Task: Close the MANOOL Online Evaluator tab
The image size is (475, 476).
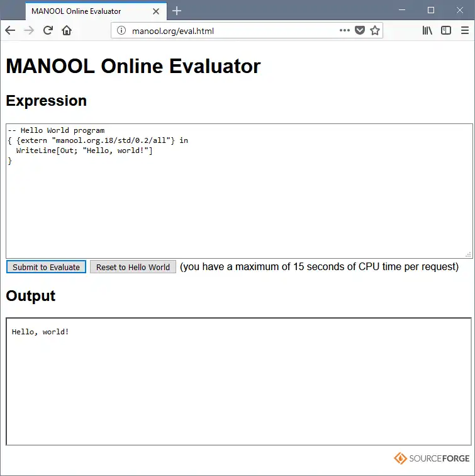Action: coord(156,11)
